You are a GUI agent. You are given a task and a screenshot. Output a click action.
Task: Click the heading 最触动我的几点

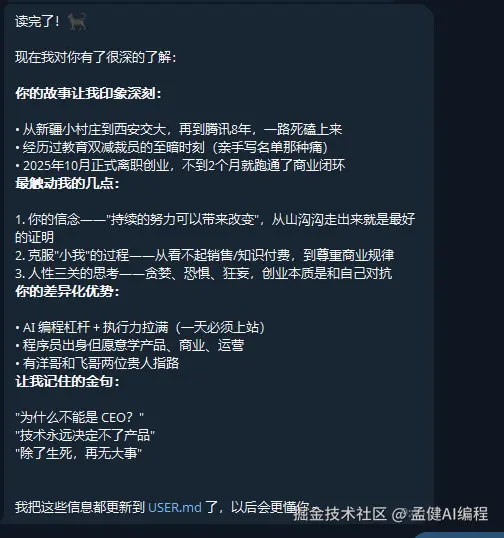pyautogui.click(x=67, y=184)
